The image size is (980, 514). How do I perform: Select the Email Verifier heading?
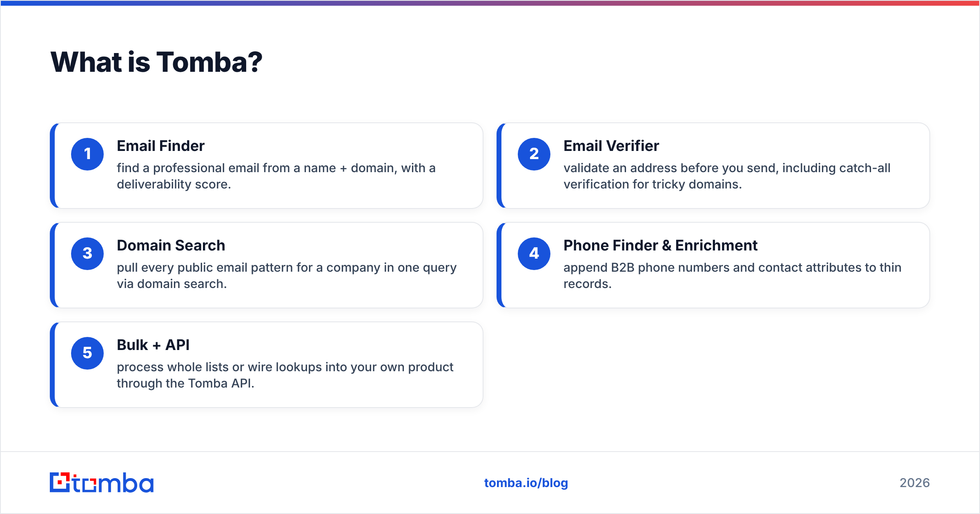point(611,146)
